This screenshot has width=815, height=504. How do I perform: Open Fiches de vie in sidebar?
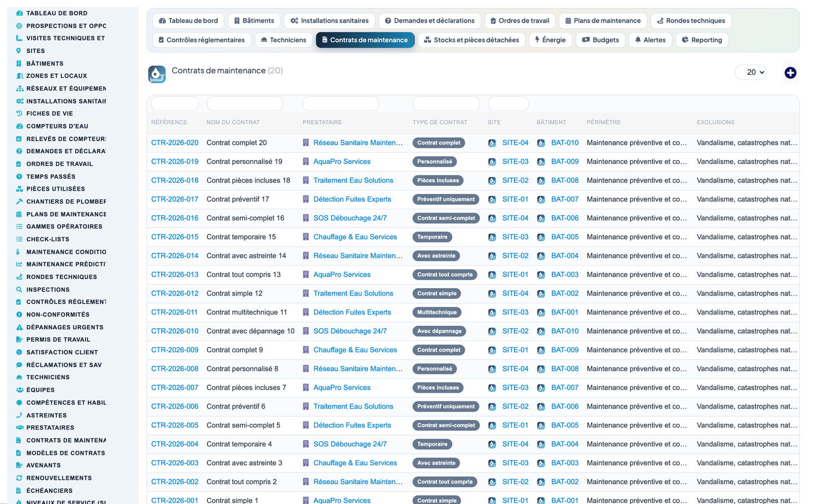50,114
